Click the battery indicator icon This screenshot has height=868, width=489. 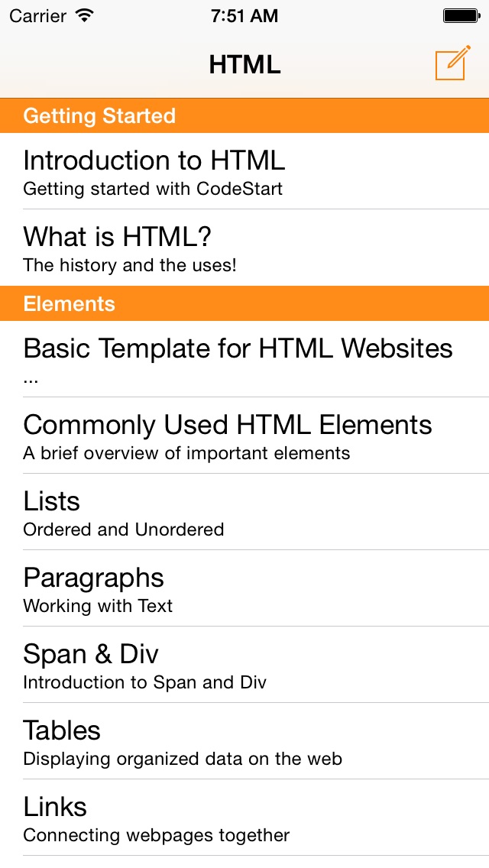461,15
